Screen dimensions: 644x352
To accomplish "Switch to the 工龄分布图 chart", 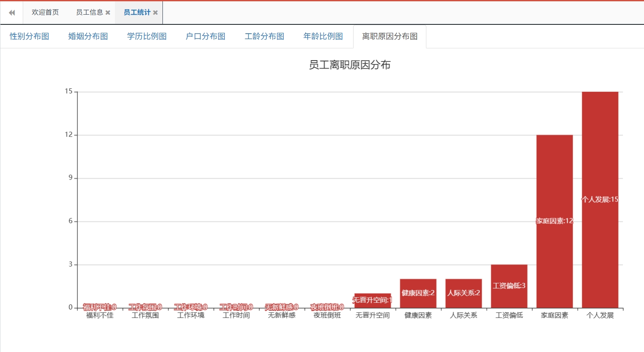I will point(263,36).
